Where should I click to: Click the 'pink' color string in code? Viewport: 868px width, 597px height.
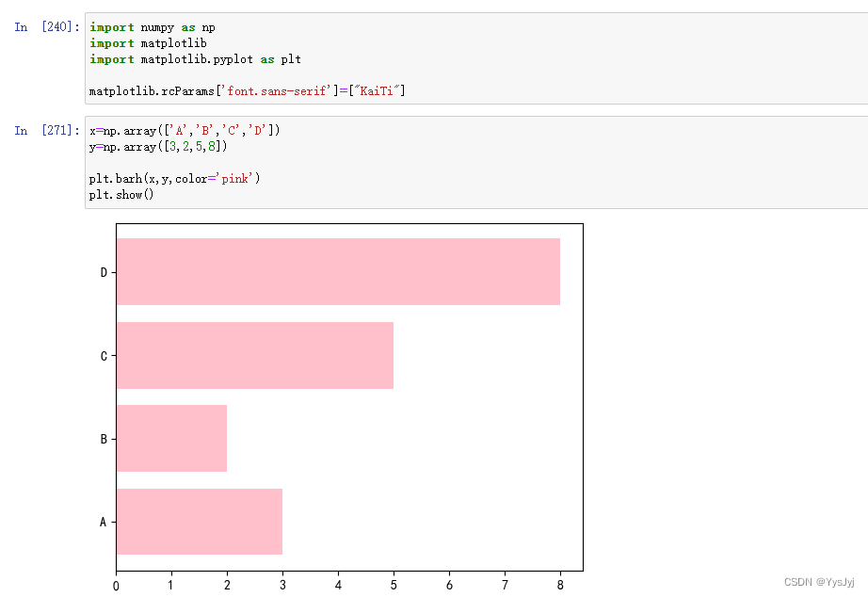[x=237, y=178]
